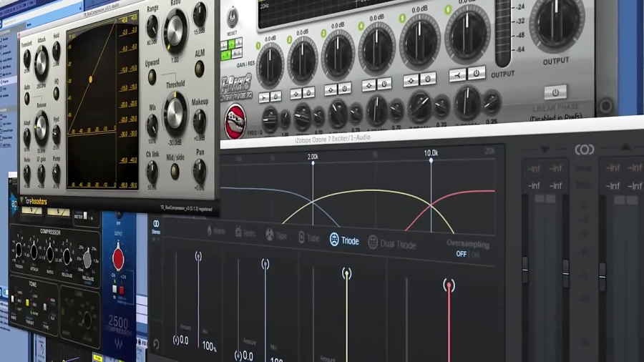Click the red band 4 amount slider handle
The height and width of the screenshot is (362, 644).
pos(449,285)
